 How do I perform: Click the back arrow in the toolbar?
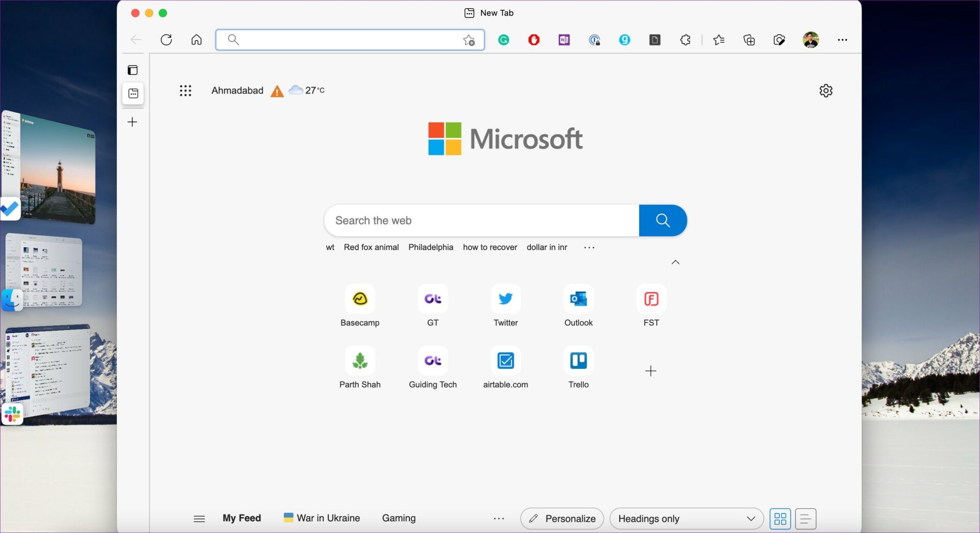(x=136, y=40)
